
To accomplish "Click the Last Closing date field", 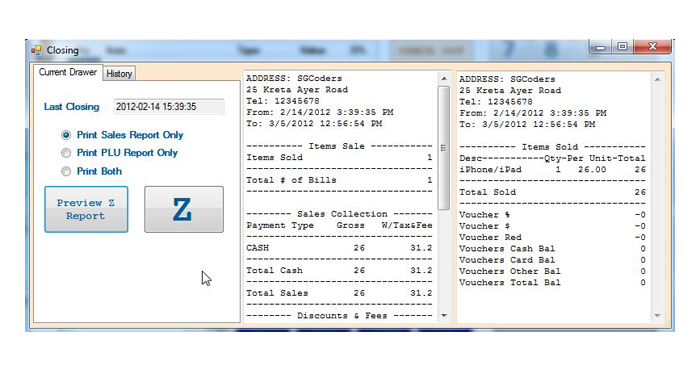I will (x=169, y=107).
